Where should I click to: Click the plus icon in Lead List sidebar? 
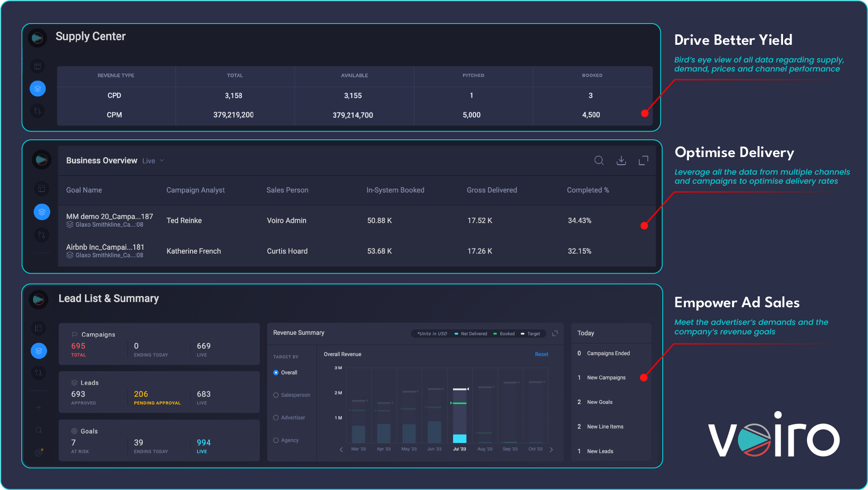tap(39, 408)
